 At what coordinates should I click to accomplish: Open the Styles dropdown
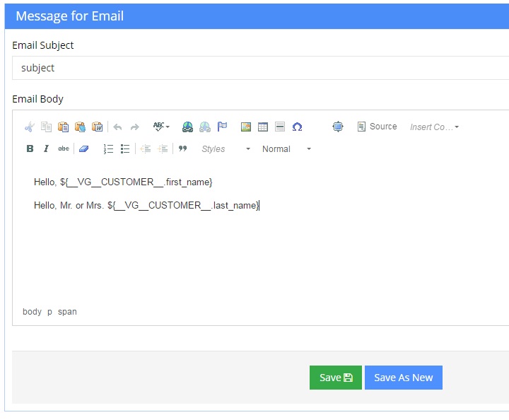[x=225, y=149]
